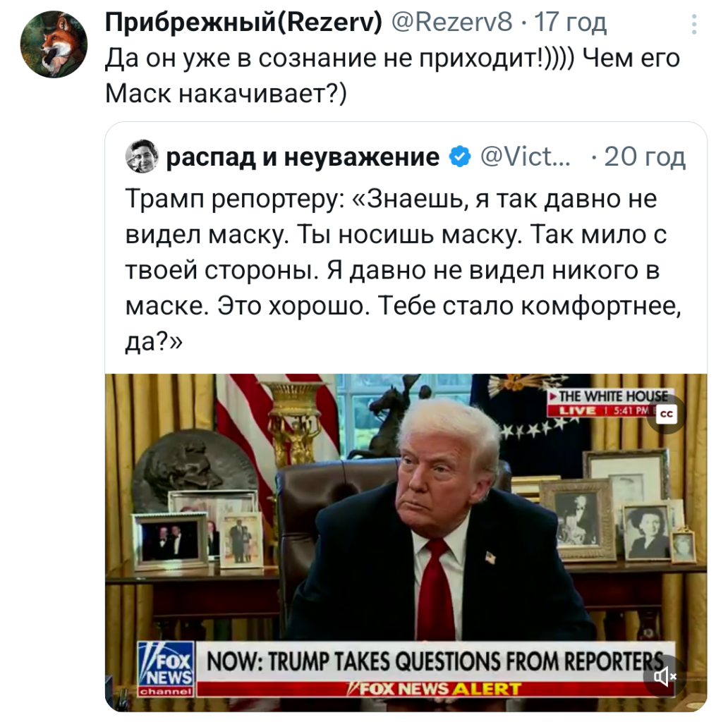The width and height of the screenshot is (728, 722).
Task: Unmute the video using the speaker icon
Action: click(x=664, y=678)
